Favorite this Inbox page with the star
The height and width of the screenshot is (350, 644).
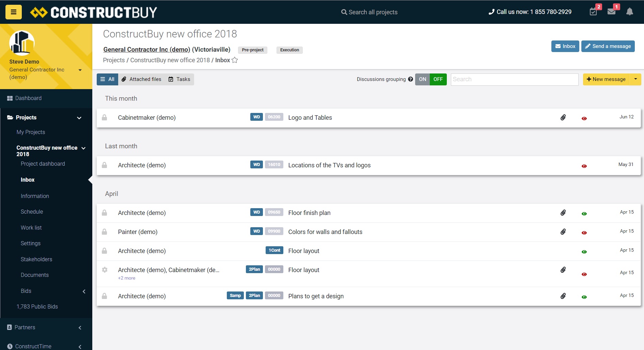[x=235, y=60]
